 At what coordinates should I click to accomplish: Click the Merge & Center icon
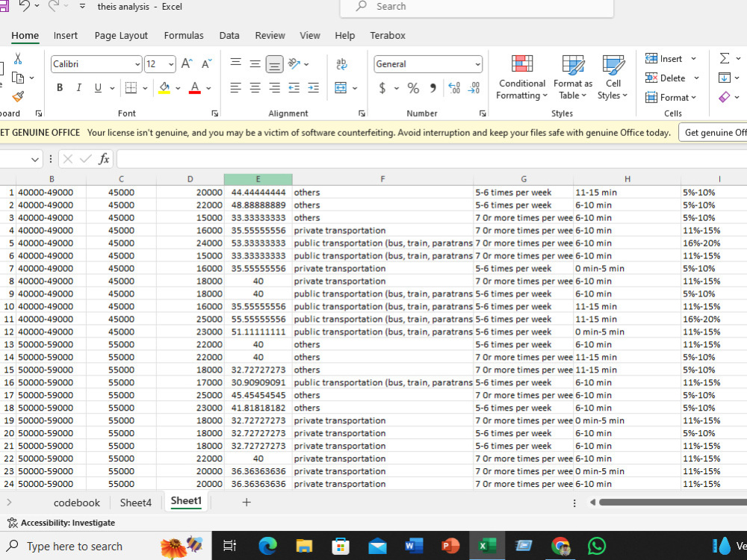[341, 87]
